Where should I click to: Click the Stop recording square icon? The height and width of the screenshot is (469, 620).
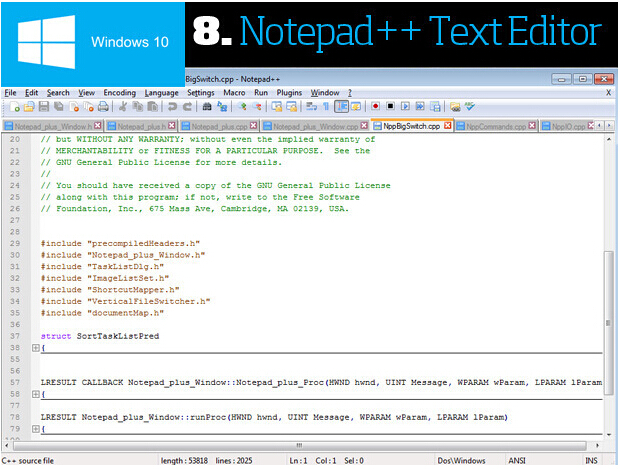(390, 106)
